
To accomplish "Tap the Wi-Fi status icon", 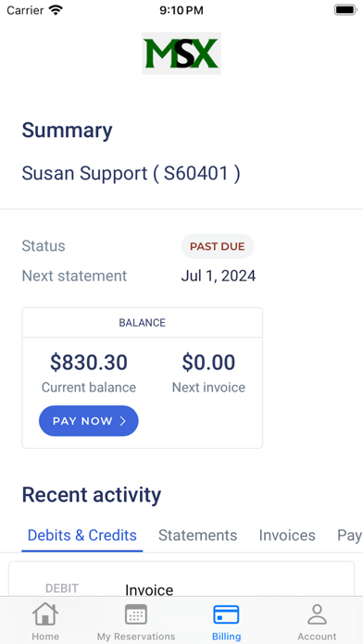I will coord(56,10).
